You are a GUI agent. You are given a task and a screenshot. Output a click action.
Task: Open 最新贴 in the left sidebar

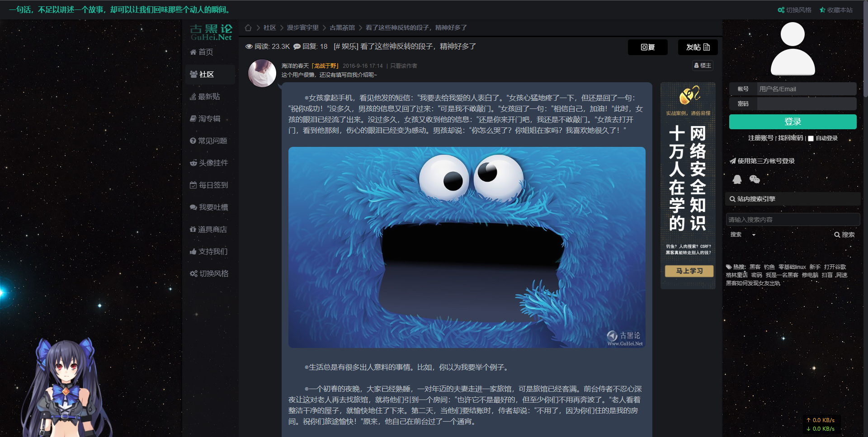pyautogui.click(x=205, y=97)
